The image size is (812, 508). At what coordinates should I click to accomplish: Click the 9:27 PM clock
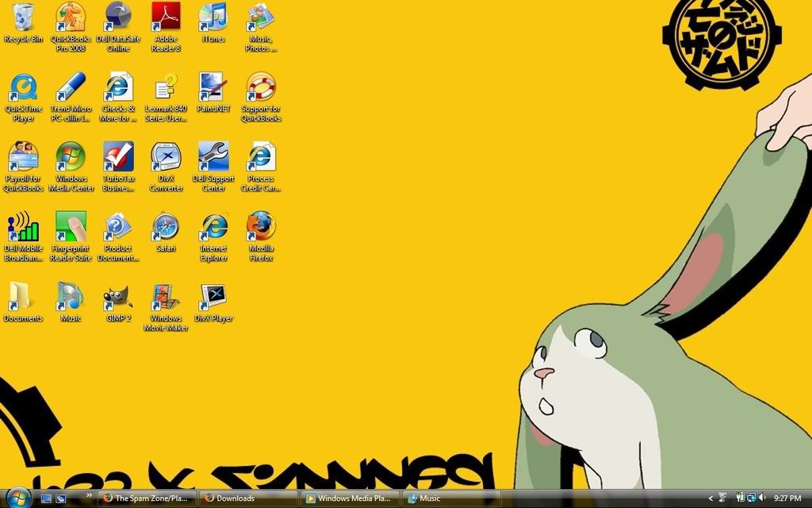pyautogui.click(x=787, y=498)
